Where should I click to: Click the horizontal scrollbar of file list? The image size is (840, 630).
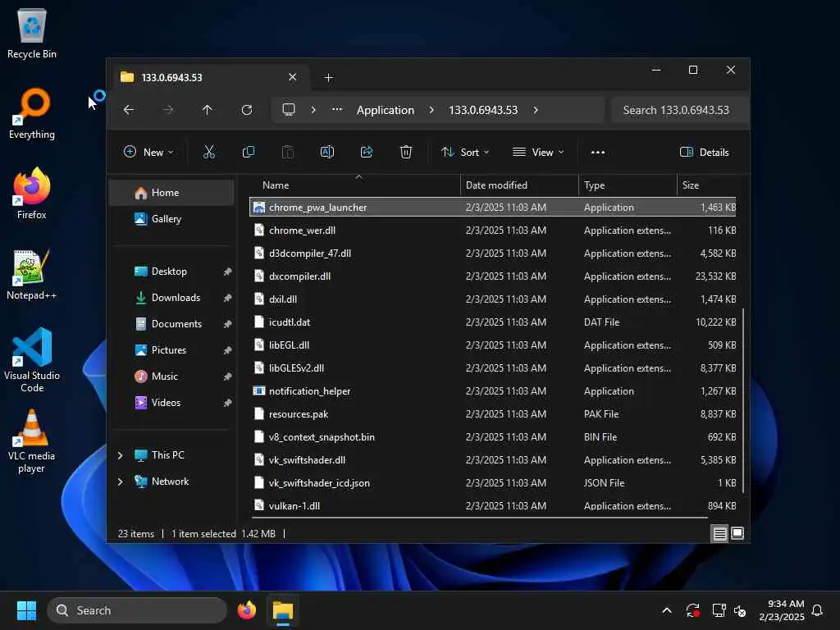point(479,518)
